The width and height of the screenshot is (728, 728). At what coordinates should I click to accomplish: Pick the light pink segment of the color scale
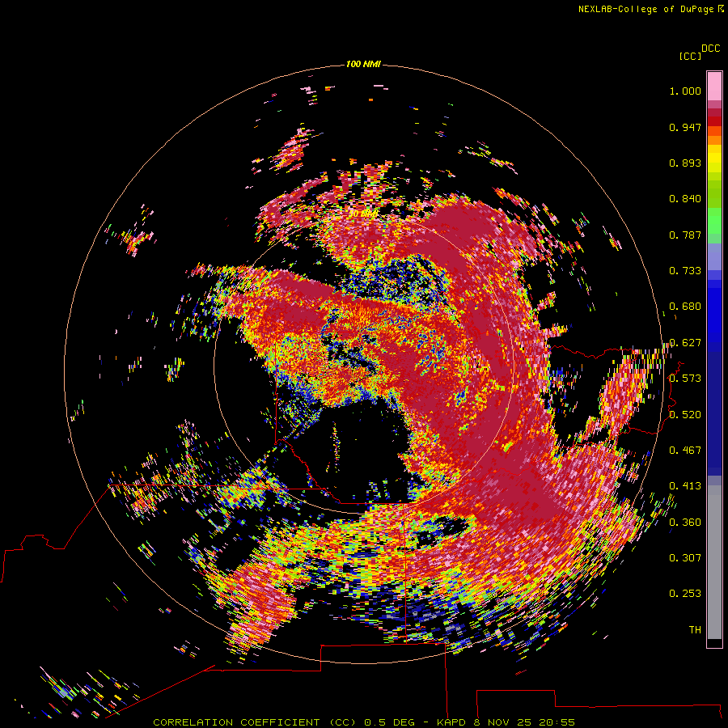714,87
